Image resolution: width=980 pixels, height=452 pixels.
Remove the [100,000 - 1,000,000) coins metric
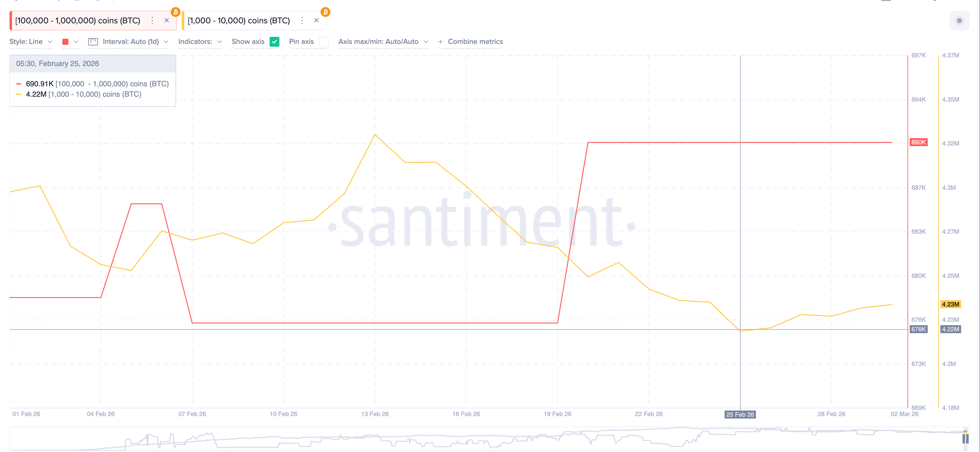[x=167, y=21]
